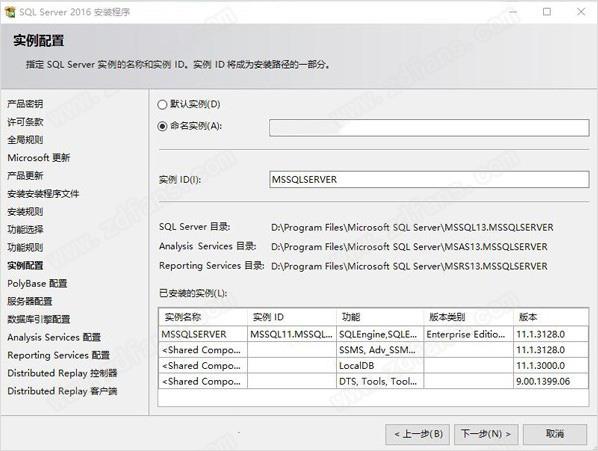Click the 实例名称 column header
598x451 pixels.
click(203, 317)
